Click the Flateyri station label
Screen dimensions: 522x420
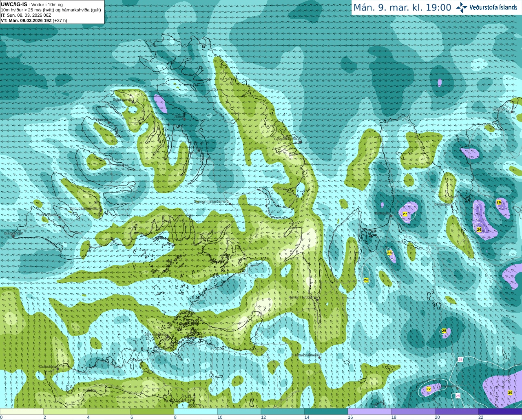102,120
